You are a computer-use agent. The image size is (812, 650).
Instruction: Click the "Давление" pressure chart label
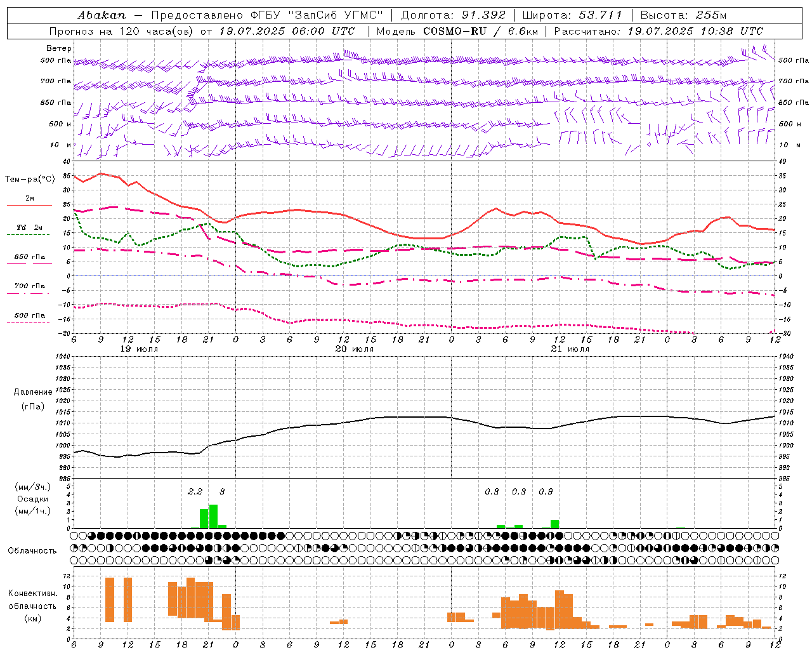pyautogui.click(x=33, y=392)
